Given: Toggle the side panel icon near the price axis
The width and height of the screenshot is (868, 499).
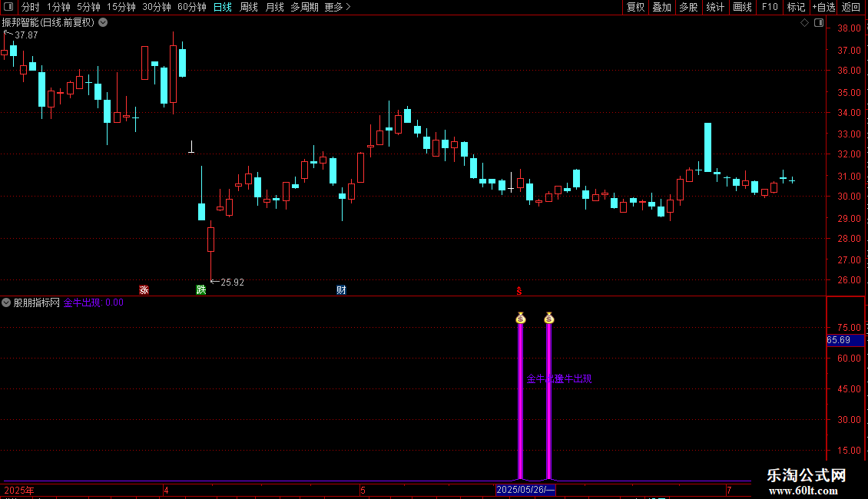Looking at the screenshot, I should (819, 23).
